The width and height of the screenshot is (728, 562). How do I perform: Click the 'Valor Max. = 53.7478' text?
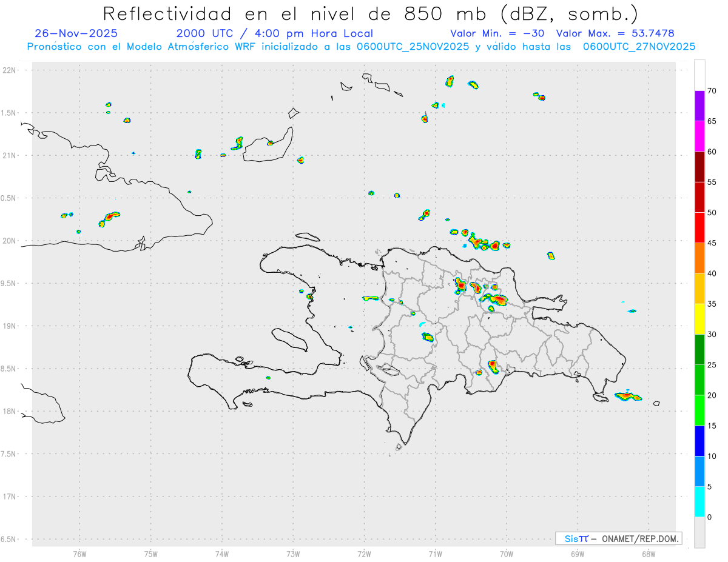[615, 33]
